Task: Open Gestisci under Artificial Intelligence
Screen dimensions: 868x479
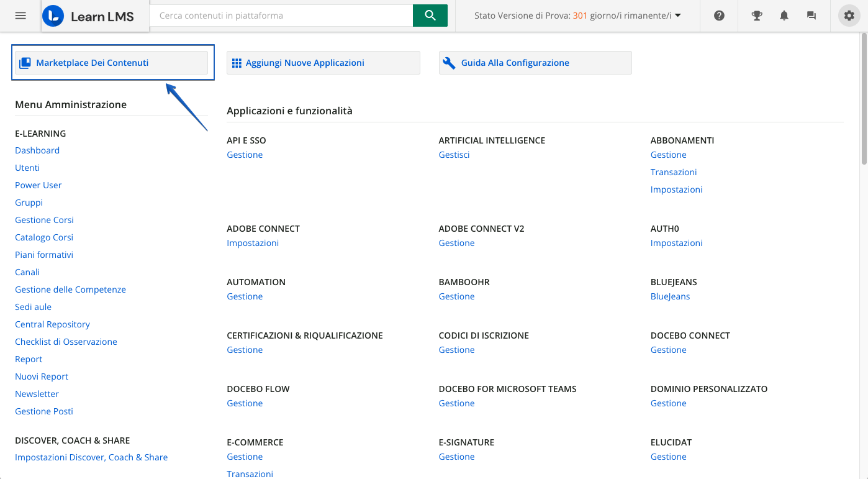Action: click(x=454, y=155)
